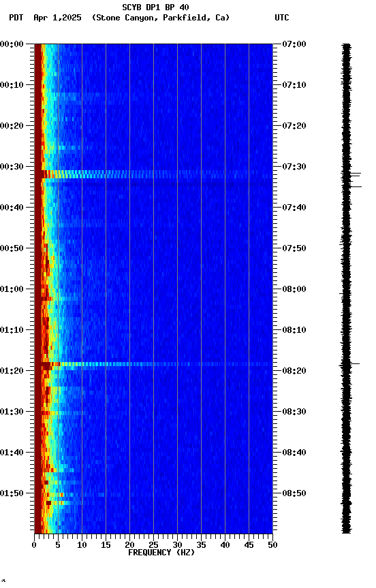The width and height of the screenshot is (376, 588).
Task: Click the title text 'SCYB DP1 BP 40'
Action: click(155, 7)
